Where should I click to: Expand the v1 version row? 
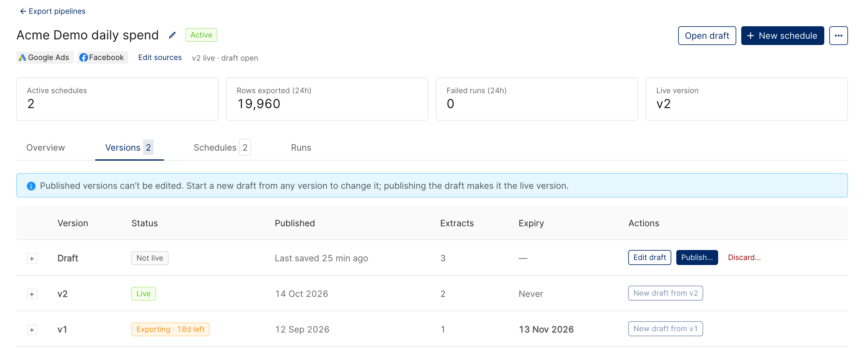click(x=32, y=329)
